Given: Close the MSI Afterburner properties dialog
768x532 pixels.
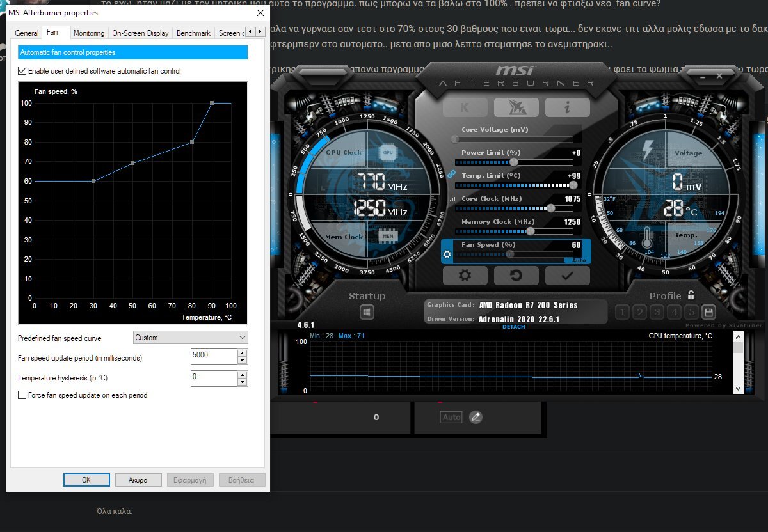Looking at the screenshot, I should (260, 13).
